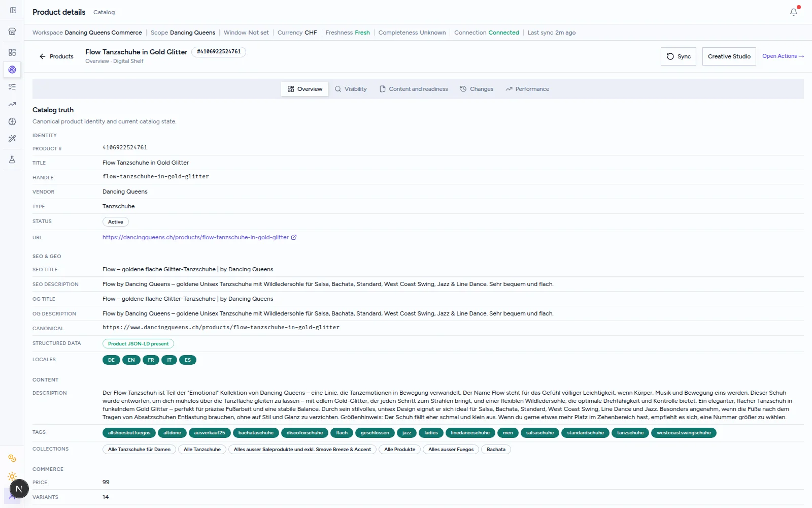This screenshot has height=508, width=812.
Task: Select the DE locale chip
Action: tap(111, 360)
